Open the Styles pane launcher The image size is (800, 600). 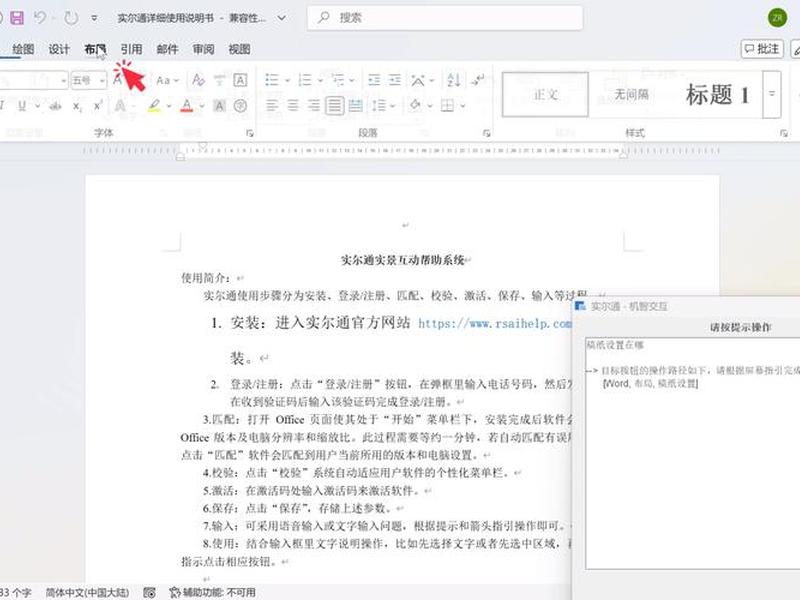[x=783, y=133]
